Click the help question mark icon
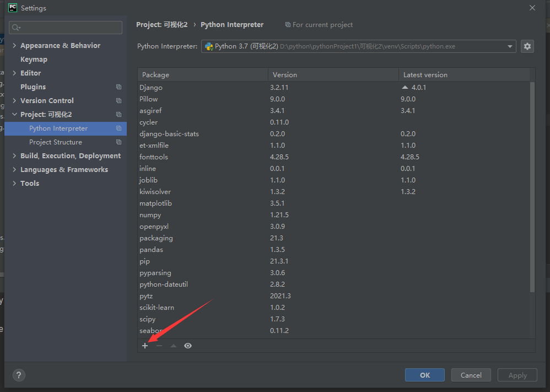 coord(18,375)
